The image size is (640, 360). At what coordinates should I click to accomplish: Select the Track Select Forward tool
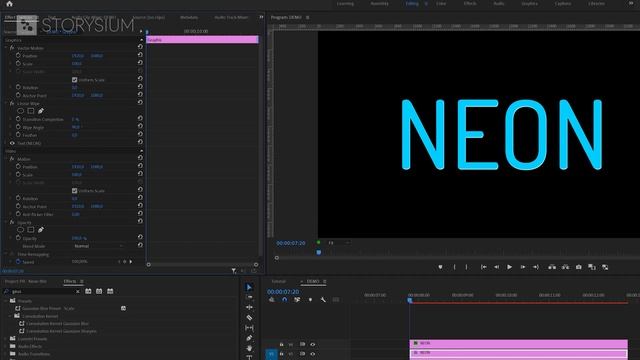[249, 298]
